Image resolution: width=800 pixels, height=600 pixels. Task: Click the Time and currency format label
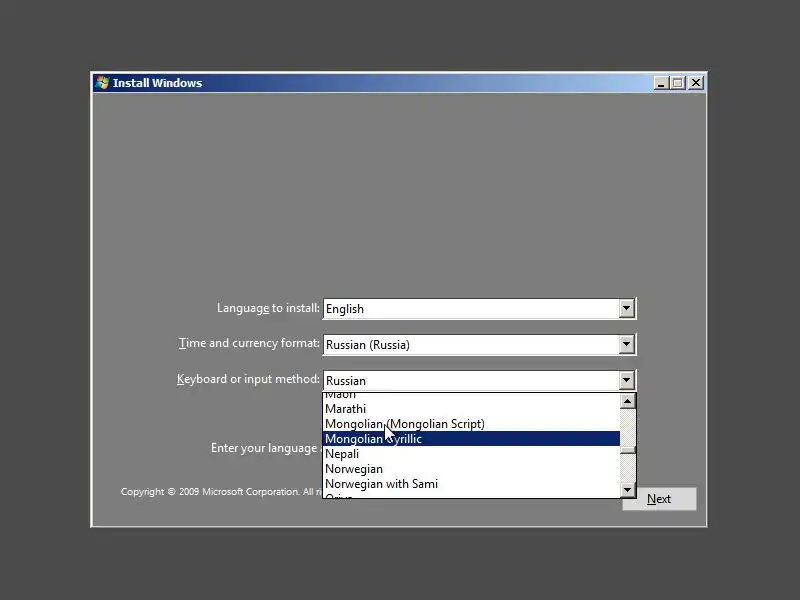pos(249,343)
